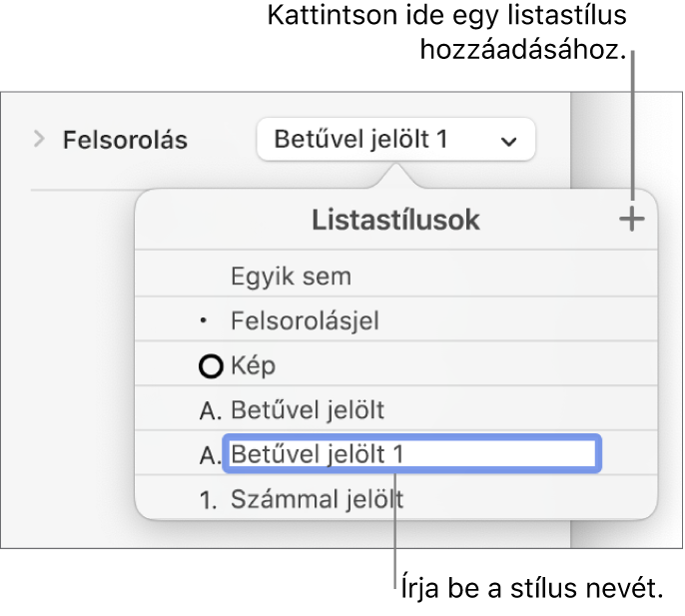Select the Számmal jelölt list style

[395, 498]
